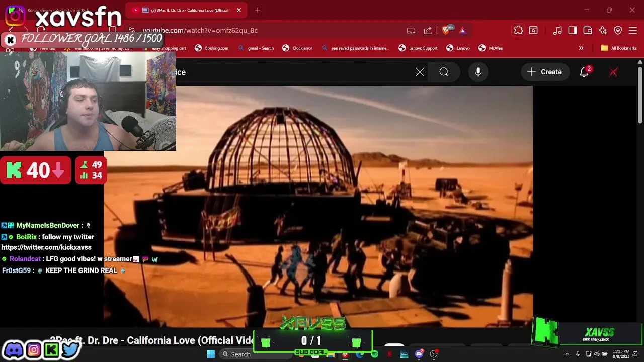This screenshot has height=362, width=644.
Task: Click the video title 2Pac ft. Dr. Dre
Action: coord(151,340)
